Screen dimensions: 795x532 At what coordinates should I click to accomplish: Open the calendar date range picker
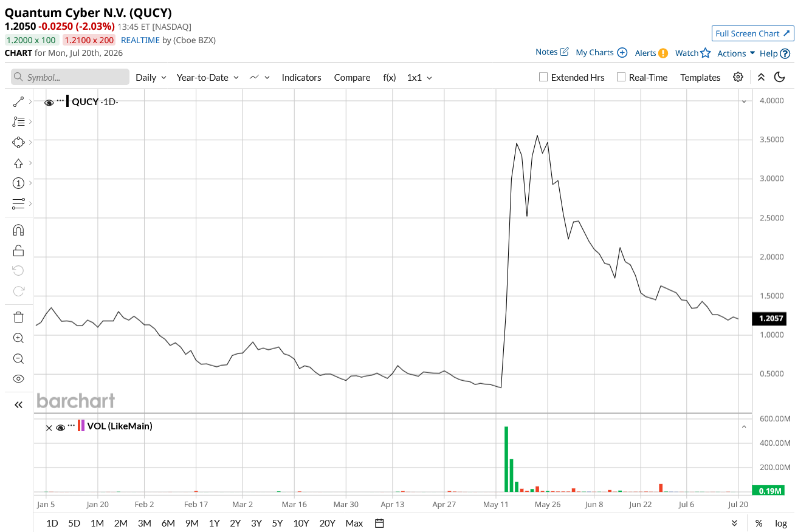(380, 523)
